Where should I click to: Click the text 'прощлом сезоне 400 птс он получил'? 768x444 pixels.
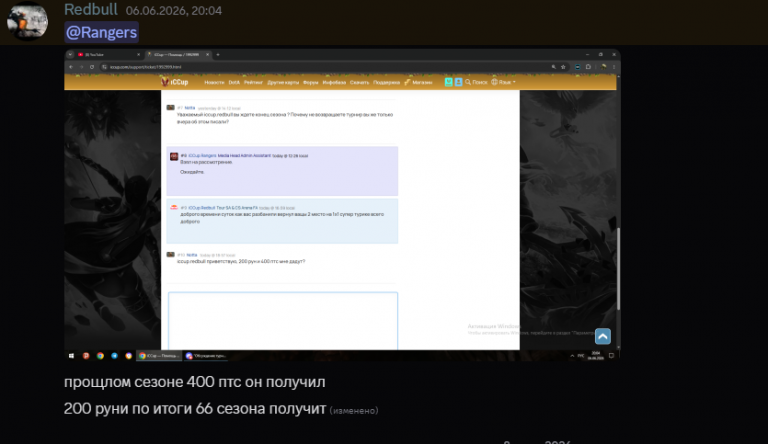tap(194, 382)
